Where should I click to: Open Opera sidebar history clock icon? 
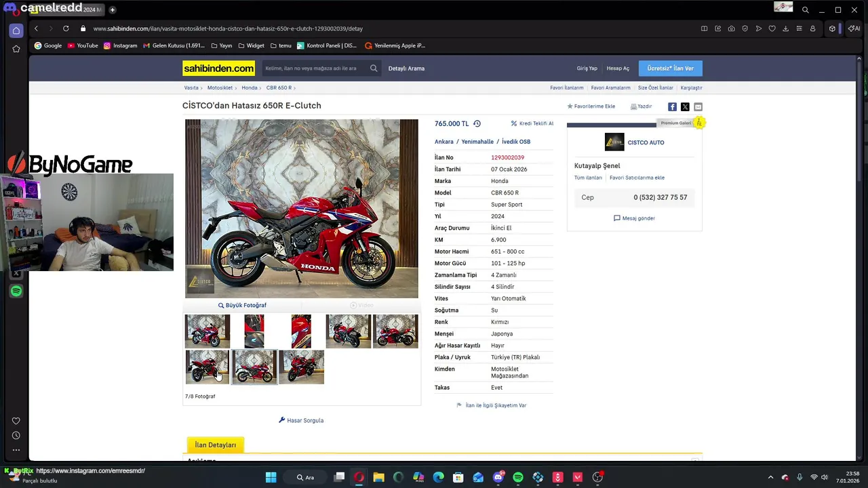[16, 435]
